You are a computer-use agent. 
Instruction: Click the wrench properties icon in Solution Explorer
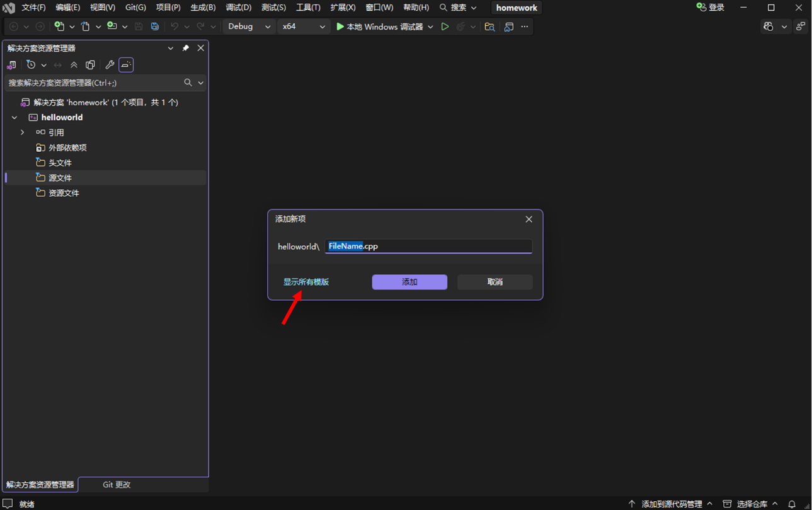tap(110, 65)
